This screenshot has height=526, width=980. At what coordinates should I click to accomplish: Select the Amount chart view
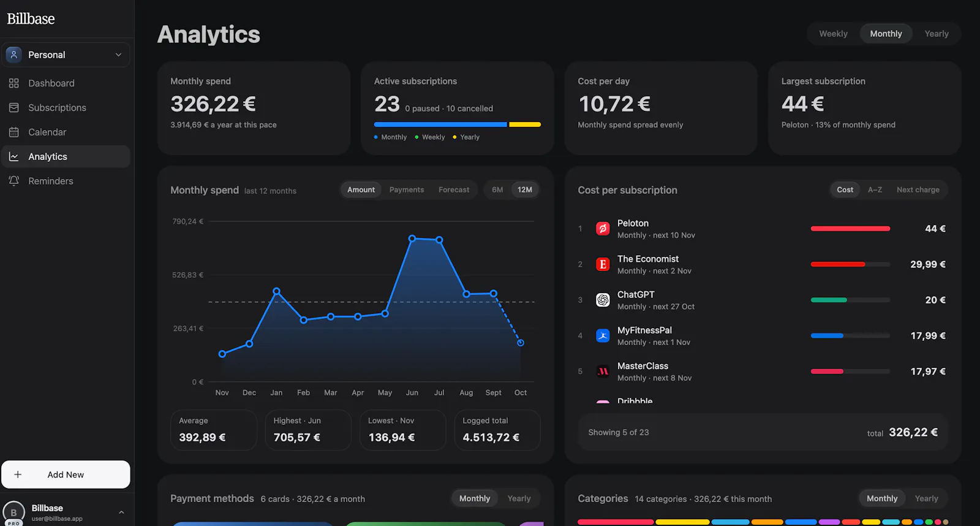click(x=361, y=190)
